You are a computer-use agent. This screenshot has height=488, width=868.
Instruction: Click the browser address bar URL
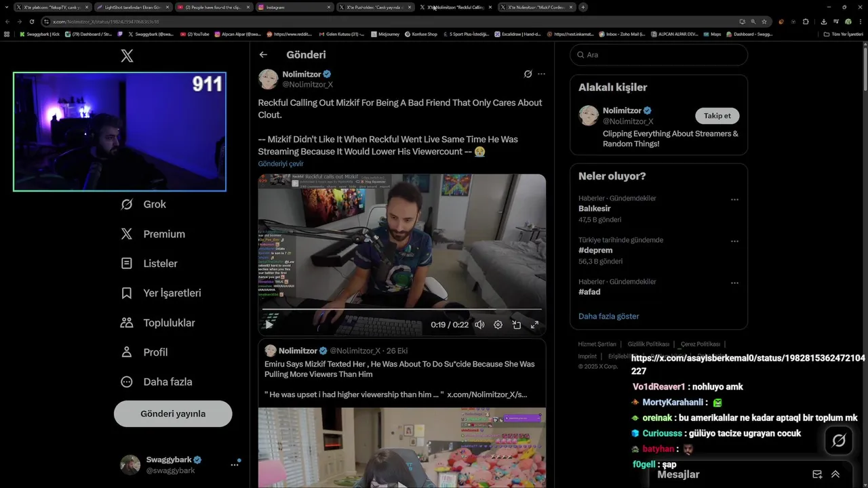coord(106,22)
